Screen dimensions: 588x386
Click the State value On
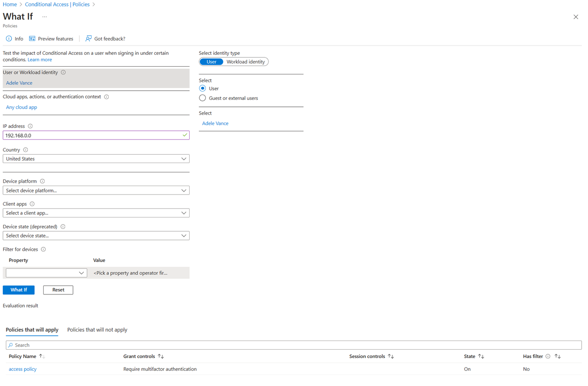[467, 369]
